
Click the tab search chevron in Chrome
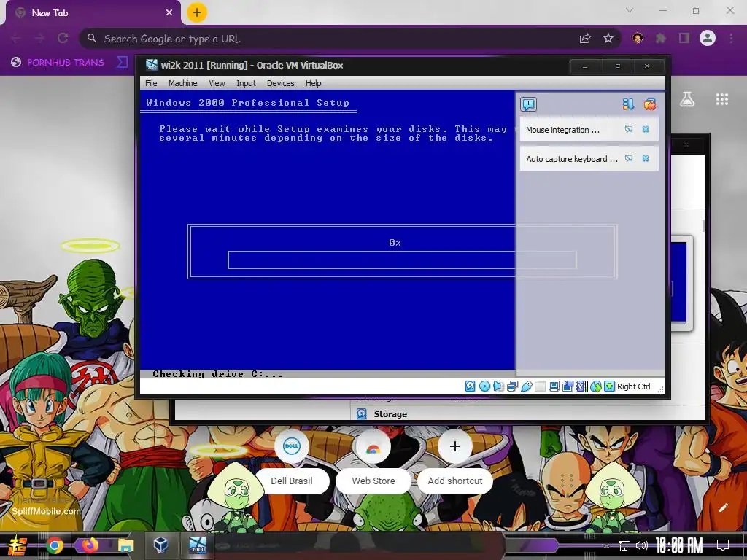pos(630,10)
